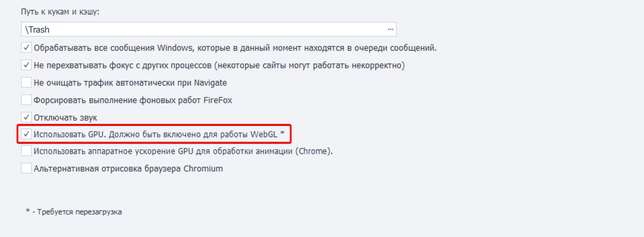Image resolution: width=644 pixels, height=237 pixels.
Task: Enable the don't clear traffic on Navigate checkbox
Action: 26,83
